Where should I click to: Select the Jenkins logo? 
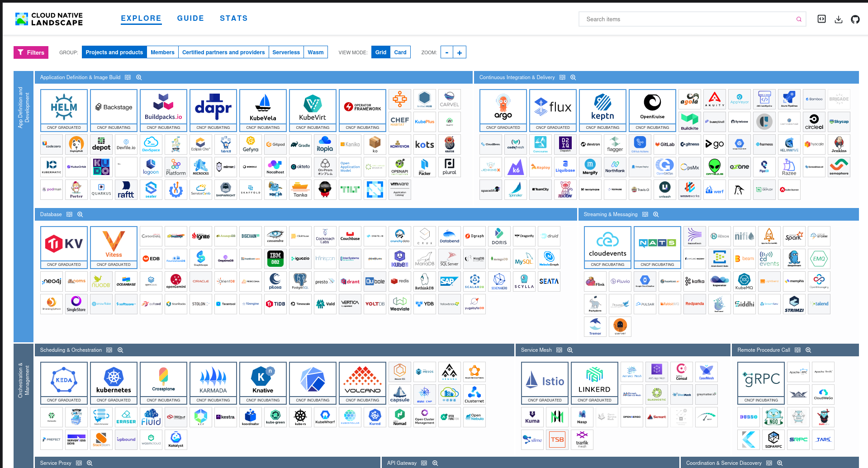[839, 145]
